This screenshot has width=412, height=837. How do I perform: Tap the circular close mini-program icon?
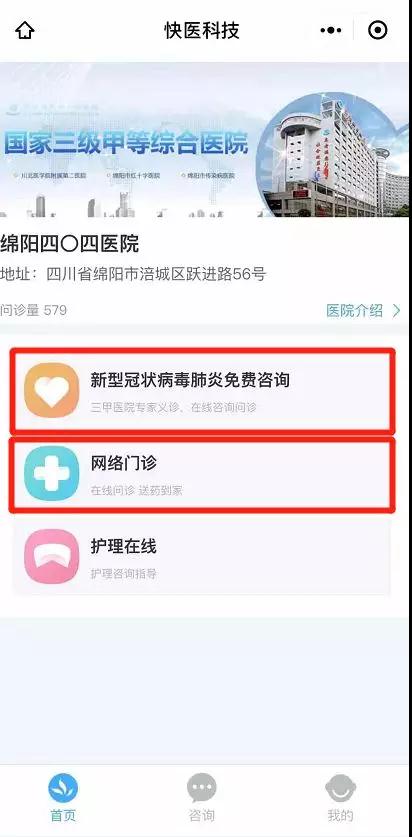tap(378, 30)
